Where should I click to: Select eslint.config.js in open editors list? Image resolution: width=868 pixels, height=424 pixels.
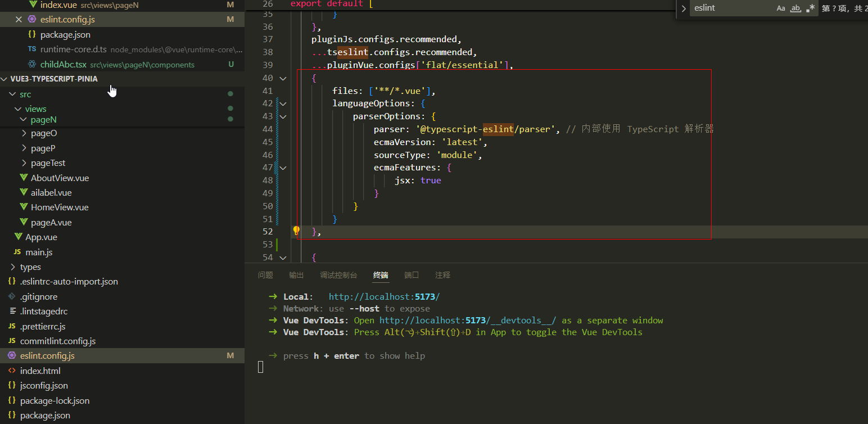point(122,19)
